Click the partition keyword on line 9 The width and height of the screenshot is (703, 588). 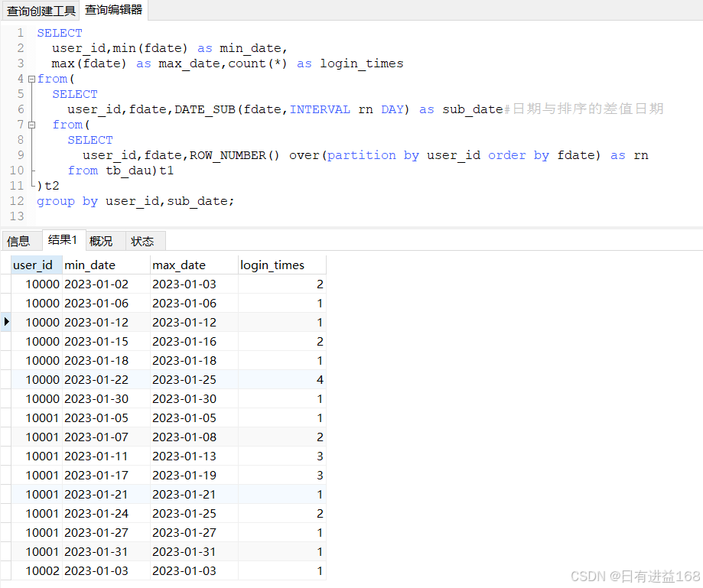pyautogui.click(x=361, y=155)
